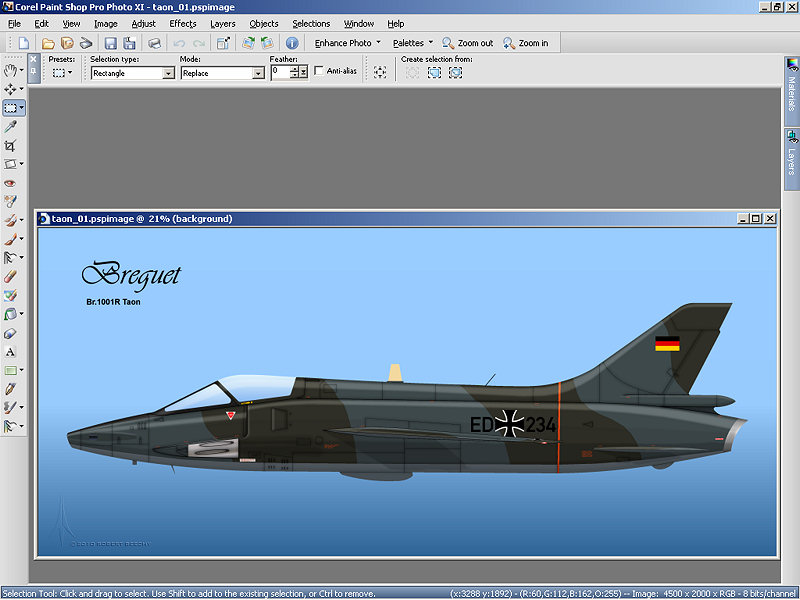Save the image with floppy icon
This screenshot has width=800, height=600.
(110, 43)
